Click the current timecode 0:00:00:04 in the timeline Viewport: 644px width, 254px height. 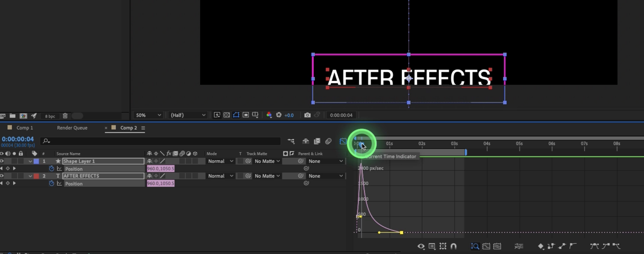(18, 139)
